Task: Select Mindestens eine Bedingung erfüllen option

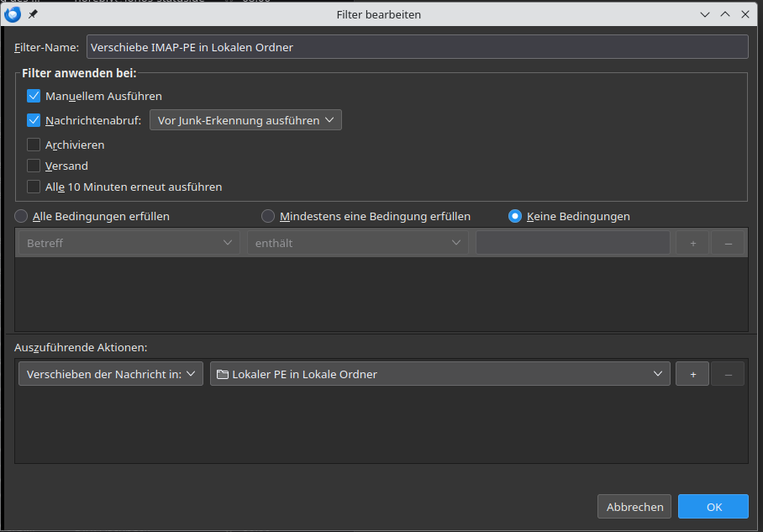Action: point(267,216)
